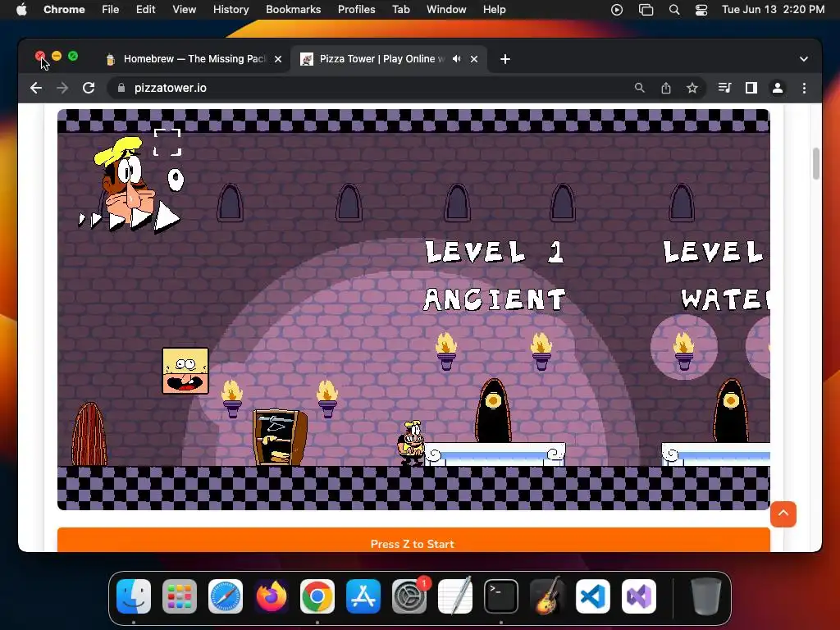Viewport: 840px width, 630px height.
Task: Click the red arched wooden door
Action: [89, 434]
